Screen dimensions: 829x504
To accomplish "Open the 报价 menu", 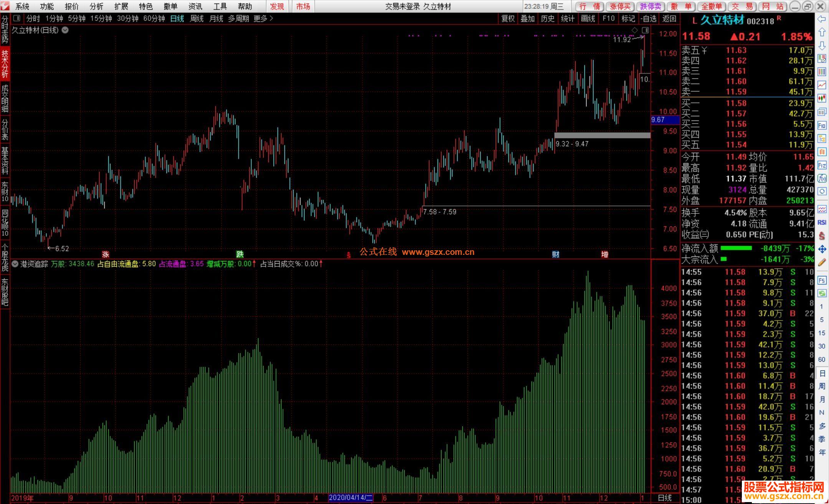I will pyautogui.click(x=72, y=7).
